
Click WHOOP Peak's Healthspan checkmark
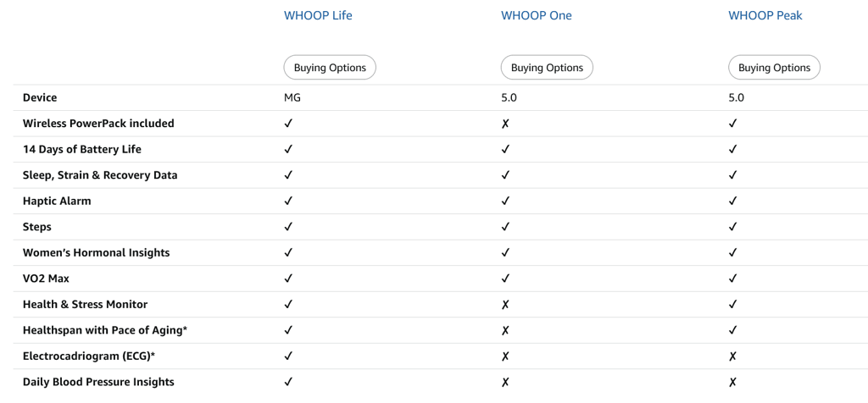(732, 330)
